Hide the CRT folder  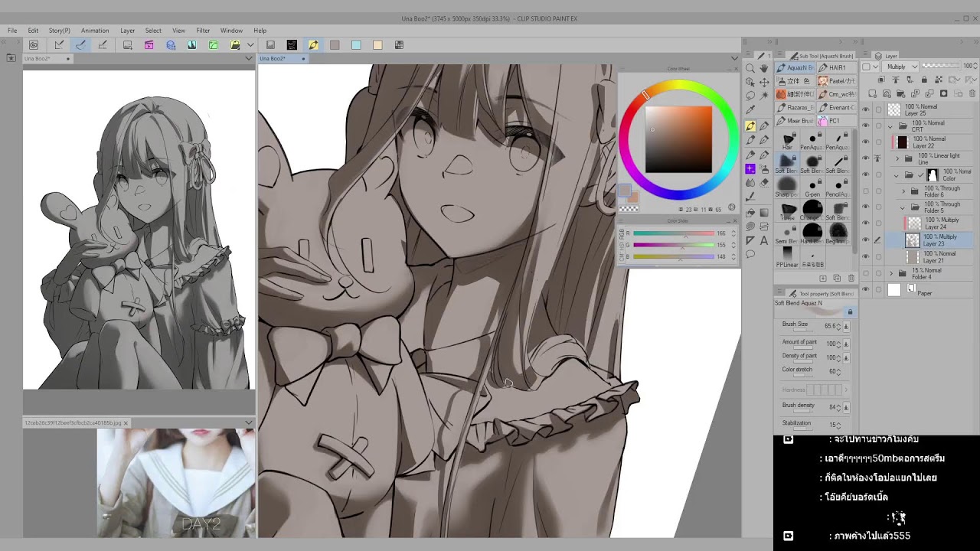[866, 126]
